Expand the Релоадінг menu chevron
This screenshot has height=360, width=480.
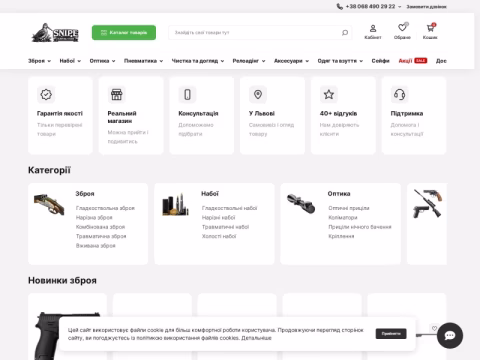263,61
